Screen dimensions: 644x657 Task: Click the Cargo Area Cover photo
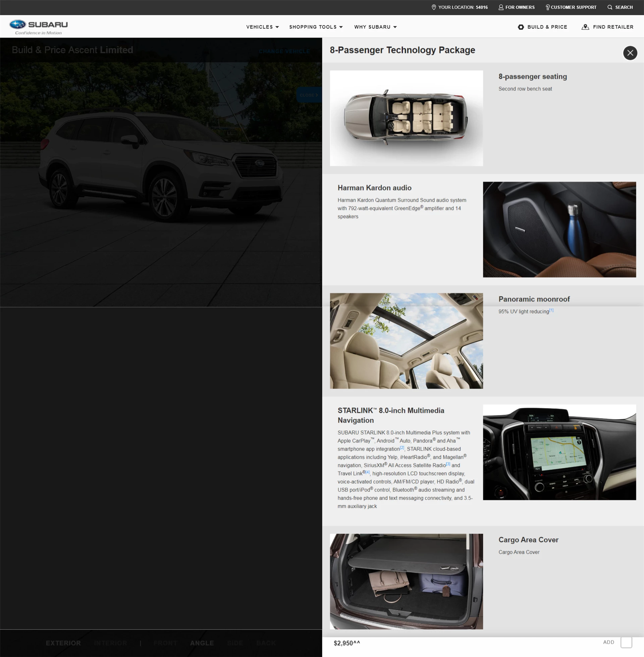tap(406, 581)
